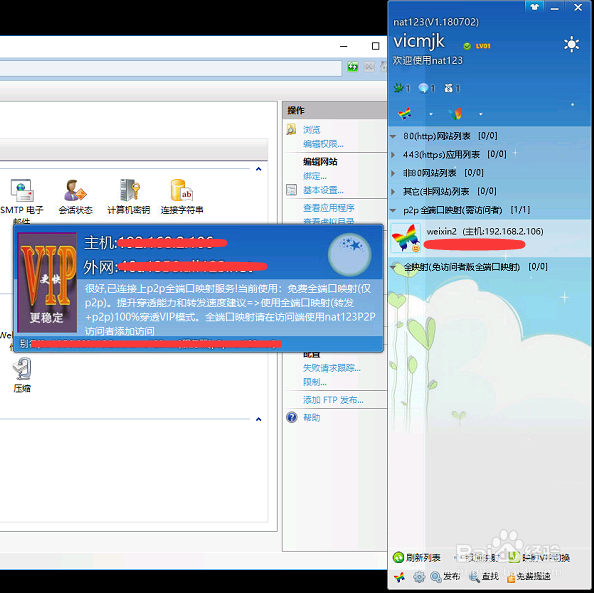Screen dimensions: 594x593
Task: Click the telephone counter icon
Action: (449, 88)
